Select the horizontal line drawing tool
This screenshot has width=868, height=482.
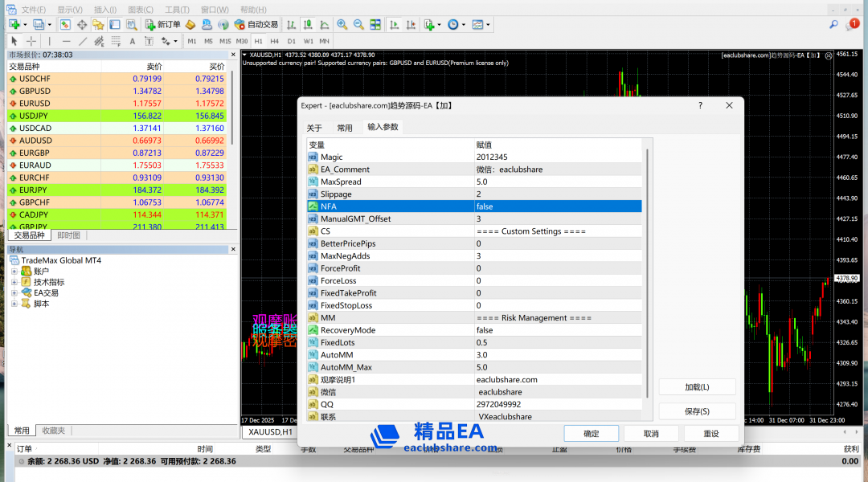coord(66,41)
